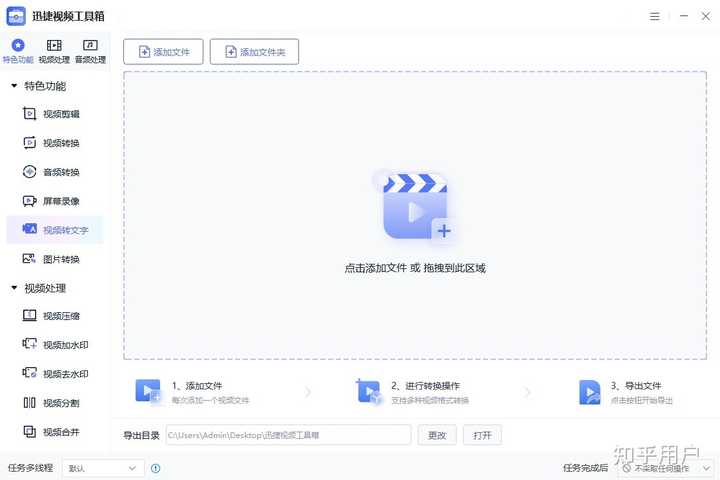Image resolution: width=720 pixels, height=480 pixels.
Task: Click the 视频转换 label in sidebar
Action: (61, 143)
